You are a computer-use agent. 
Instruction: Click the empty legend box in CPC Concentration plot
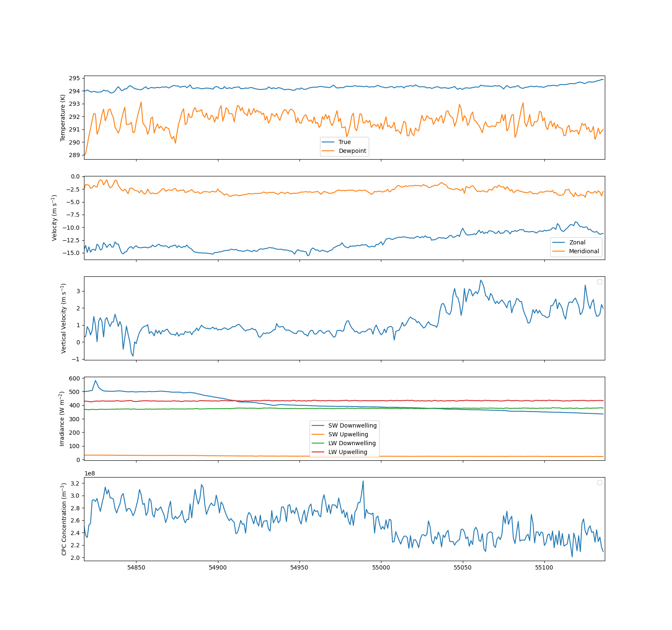pos(600,483)
